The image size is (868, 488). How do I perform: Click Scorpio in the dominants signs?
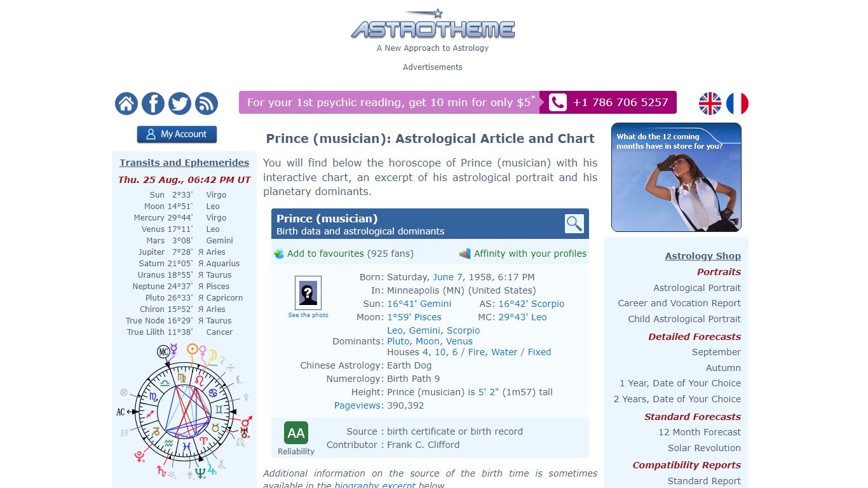click(x=463, y=330)
